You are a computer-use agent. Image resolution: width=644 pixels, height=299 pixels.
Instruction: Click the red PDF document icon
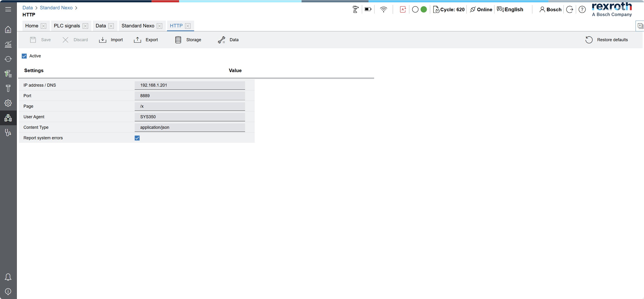click(x=403, y=10)
